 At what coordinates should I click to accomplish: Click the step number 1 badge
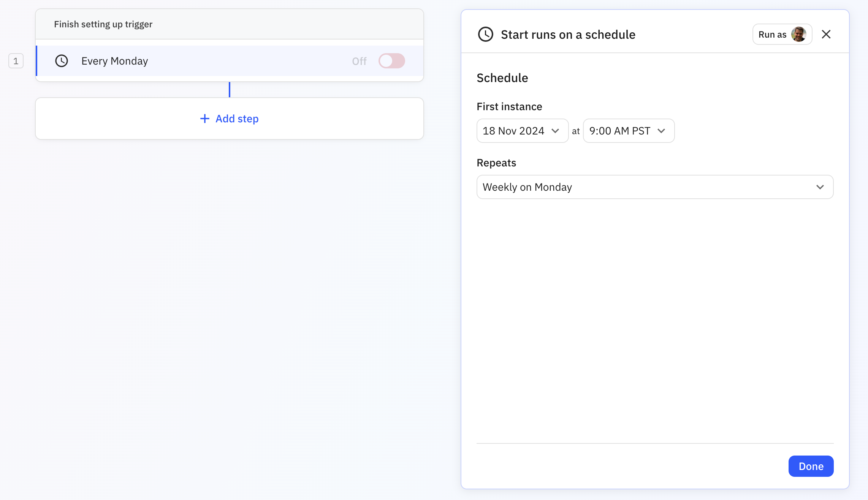[16, 61]
